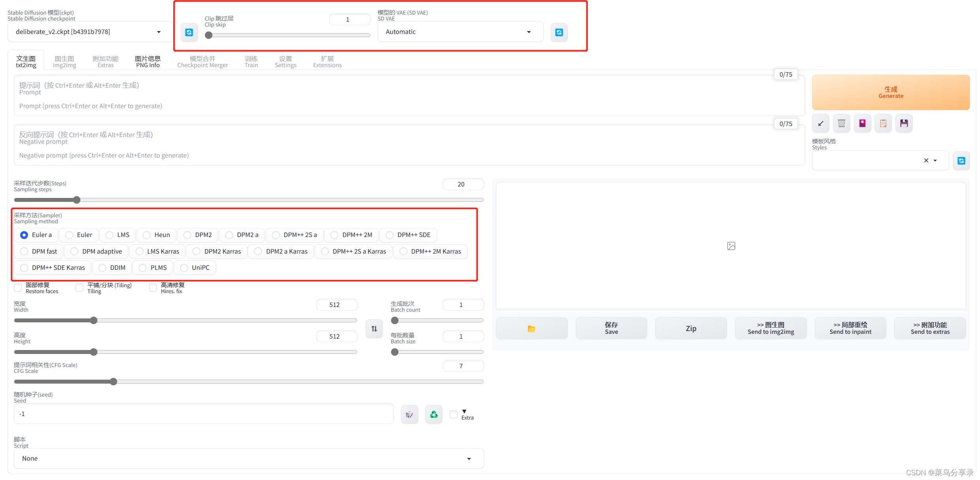This screenshot has width=980, height=480.
Task: Open the Extras tab
Action: click(x=106, y=62)
